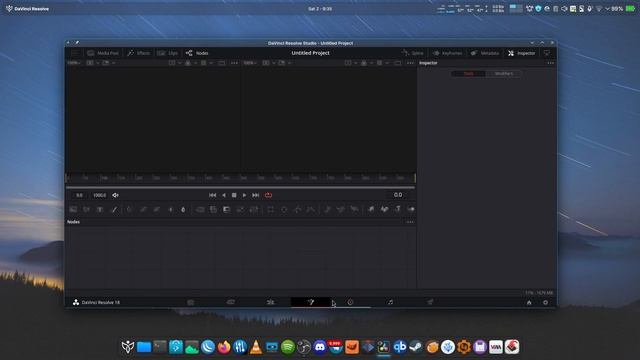
Task: Open the left viewer zoom dropdown
Action: click(74, 63)
